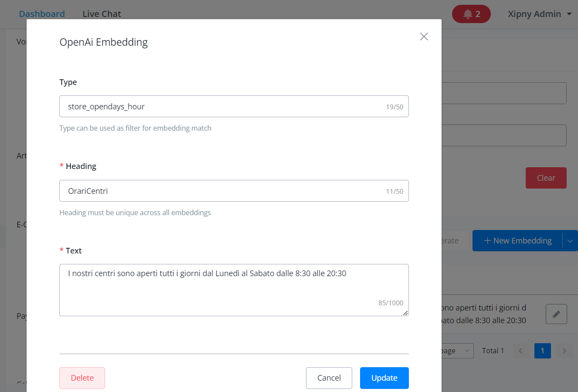
Task: Click the Cancel button
Action: click(x=329, y=378)
